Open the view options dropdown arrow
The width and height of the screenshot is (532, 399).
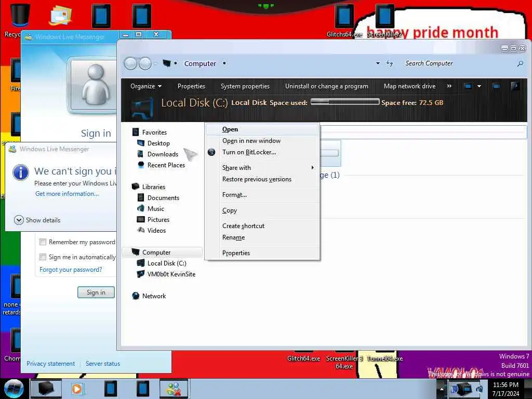pyautogui.click(x=479, y=86)
